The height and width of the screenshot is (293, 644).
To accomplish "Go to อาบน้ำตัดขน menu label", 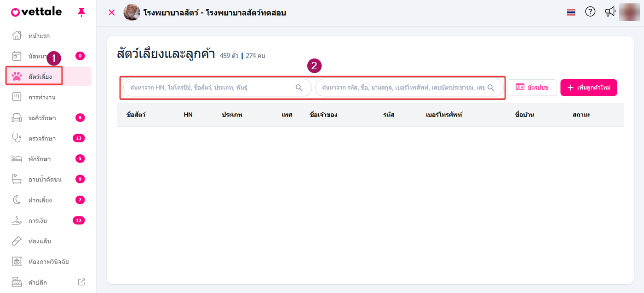I will [x=45, y=180].
